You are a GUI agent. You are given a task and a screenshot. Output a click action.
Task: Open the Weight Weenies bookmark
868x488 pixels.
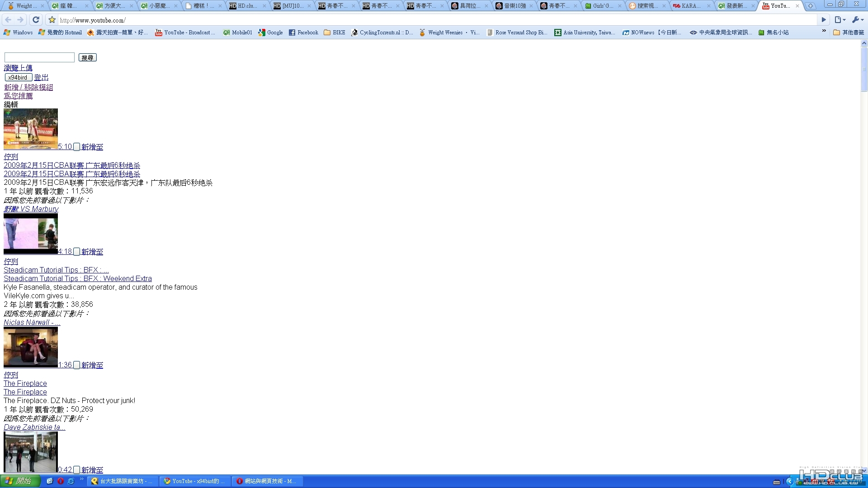tap(449, 33)
